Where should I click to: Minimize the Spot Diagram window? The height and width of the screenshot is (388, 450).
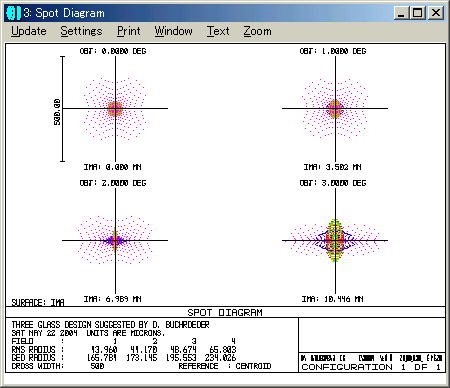pos(401,13)
